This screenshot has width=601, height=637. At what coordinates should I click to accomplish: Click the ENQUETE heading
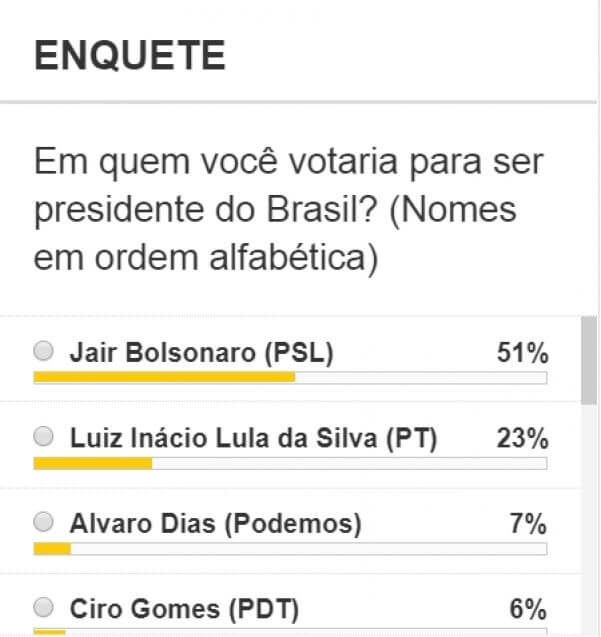tap(130, 55)
